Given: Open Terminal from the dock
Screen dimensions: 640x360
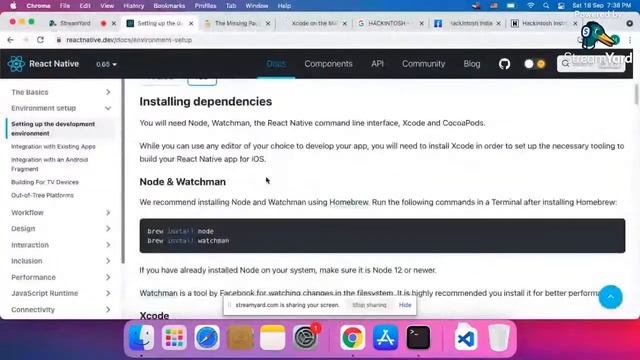Looking at the screenshot, I should (x=418, y=338).
